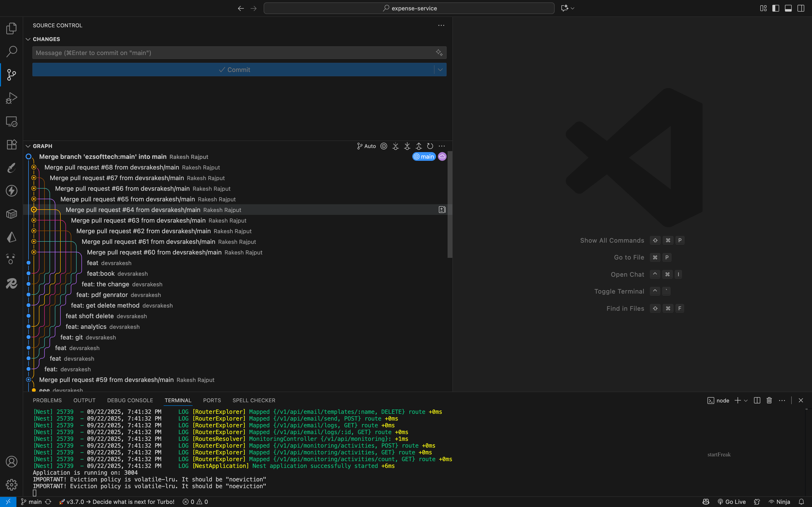Toggle the primary side bar visibility
The width and height of the screenshot is (812, 507).
click(776, 8)
